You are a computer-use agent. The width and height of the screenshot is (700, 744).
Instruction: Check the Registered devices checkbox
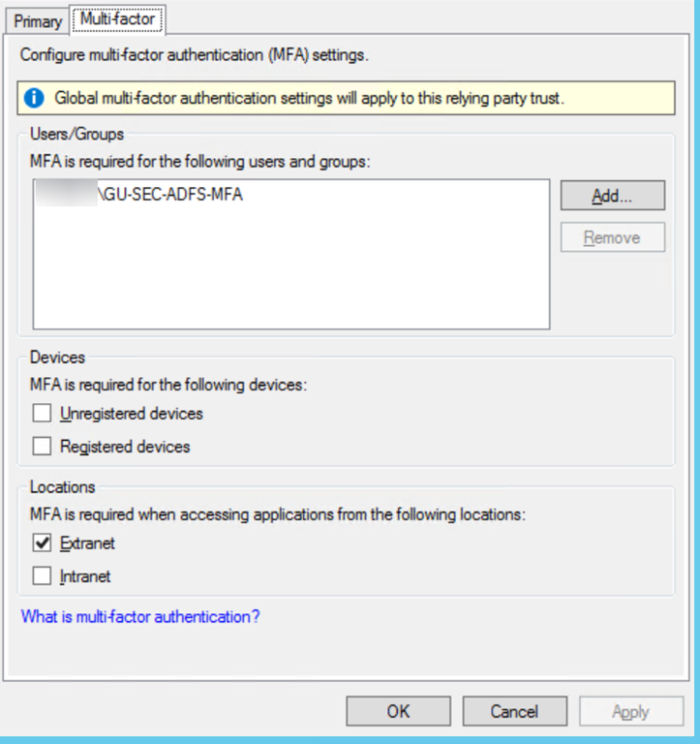[42, 447]
